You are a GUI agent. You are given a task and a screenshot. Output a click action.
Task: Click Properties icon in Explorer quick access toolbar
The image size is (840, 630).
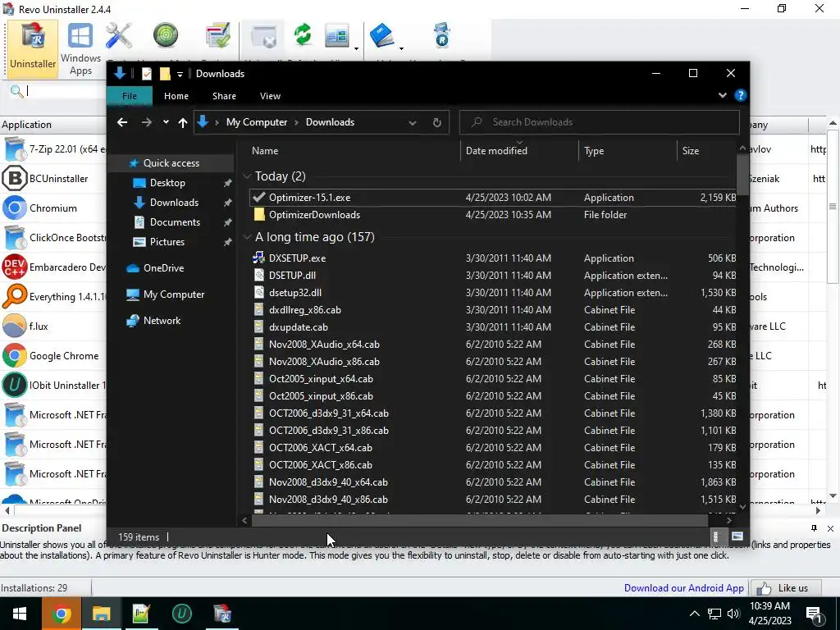tap(146, 74)
